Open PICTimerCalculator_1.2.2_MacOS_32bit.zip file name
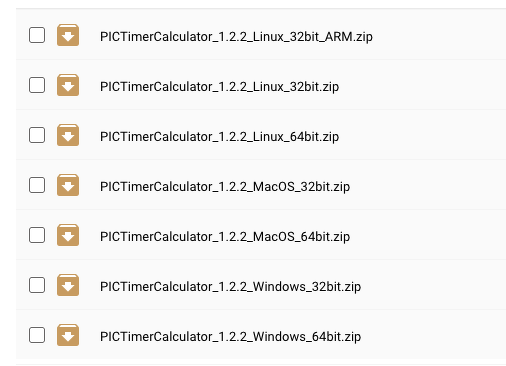The image size is (506, 366). [225, 187]
